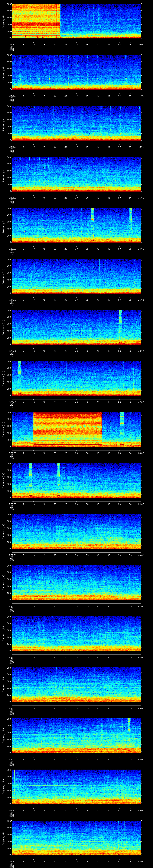Click the 19:43:00 timestamp label
Viewport: 153px width, 868px height.
point(12,759)
